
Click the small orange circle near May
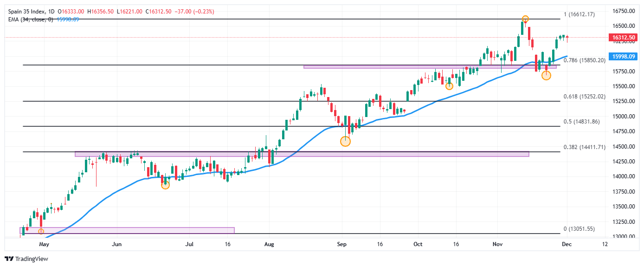[41, 231]
